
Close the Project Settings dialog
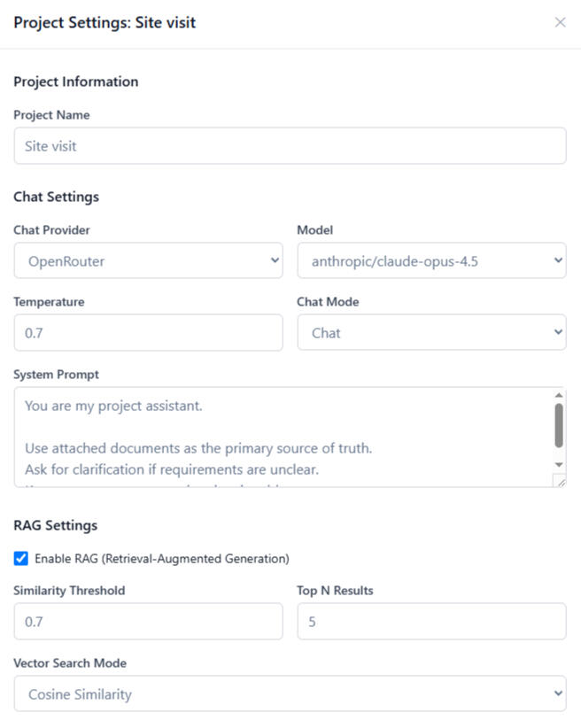tap(560, 22)
